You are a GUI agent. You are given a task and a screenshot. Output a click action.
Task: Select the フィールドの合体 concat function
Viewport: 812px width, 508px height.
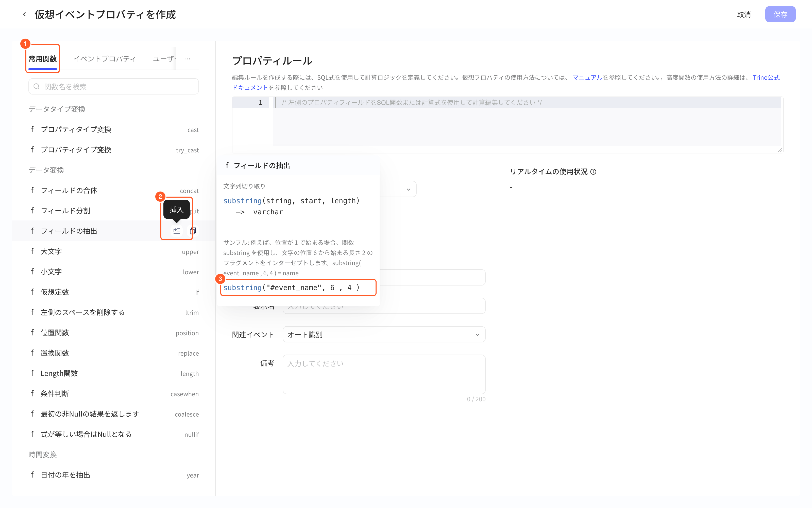113,190
